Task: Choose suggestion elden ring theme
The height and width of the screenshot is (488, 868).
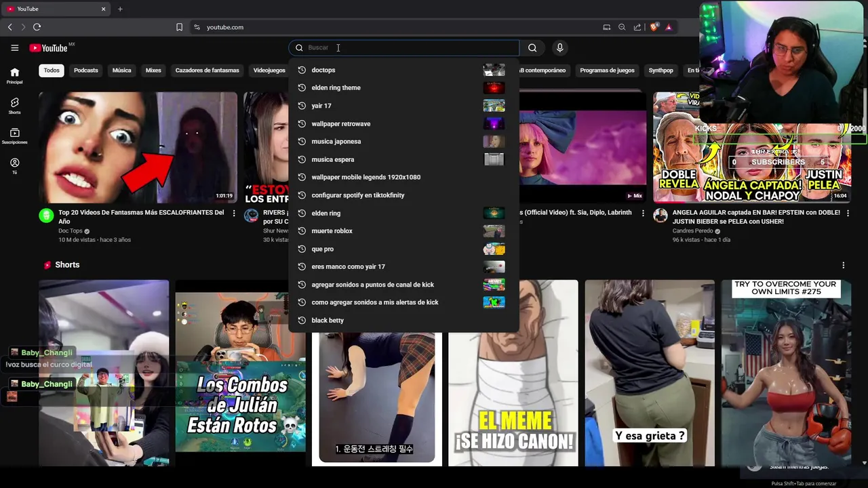Action: 403,87
